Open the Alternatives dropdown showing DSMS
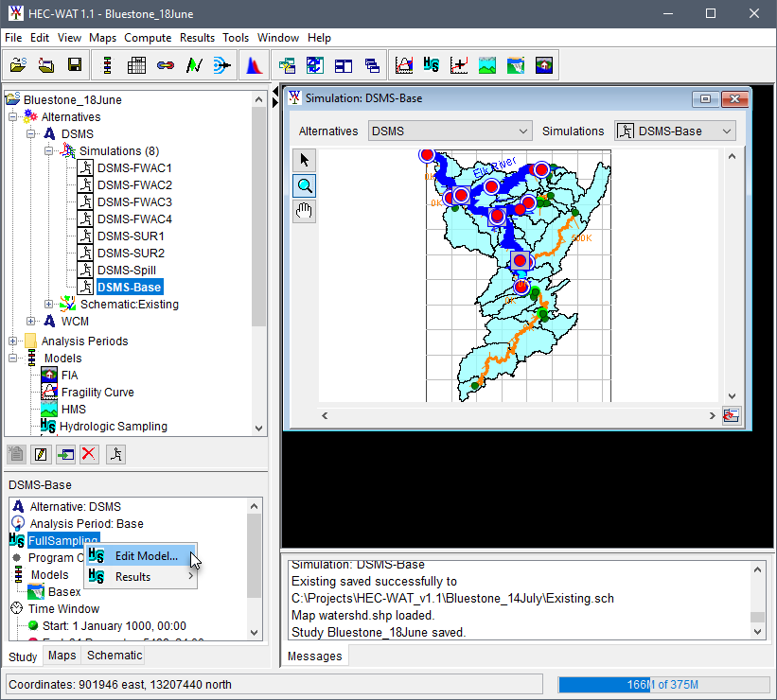This screenshot has height=700, width=777. [x=522, y=131]
